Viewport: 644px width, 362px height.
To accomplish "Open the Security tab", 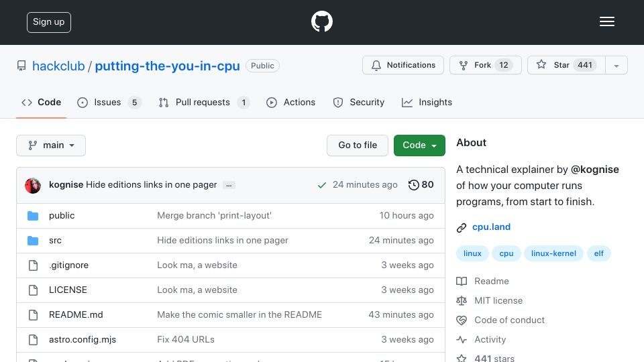I will [x=358, y=102].
